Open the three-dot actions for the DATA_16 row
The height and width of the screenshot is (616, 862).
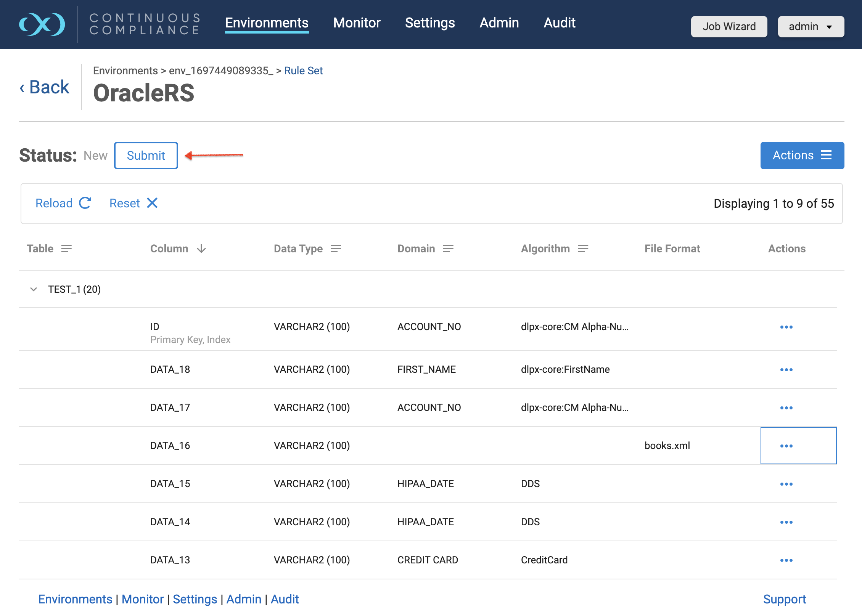point(786,446)
